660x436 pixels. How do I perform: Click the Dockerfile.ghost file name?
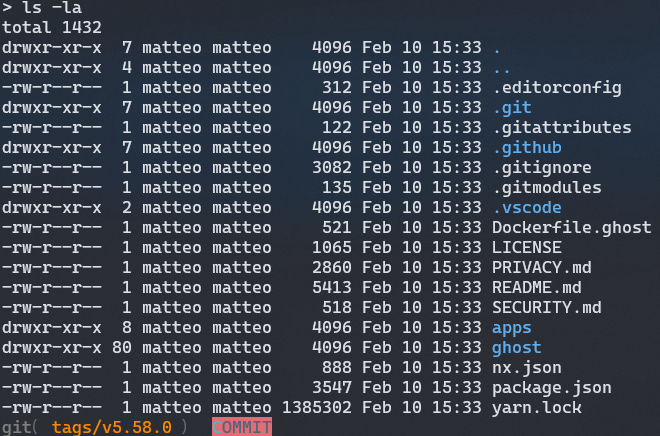click(x=566, y=228)
